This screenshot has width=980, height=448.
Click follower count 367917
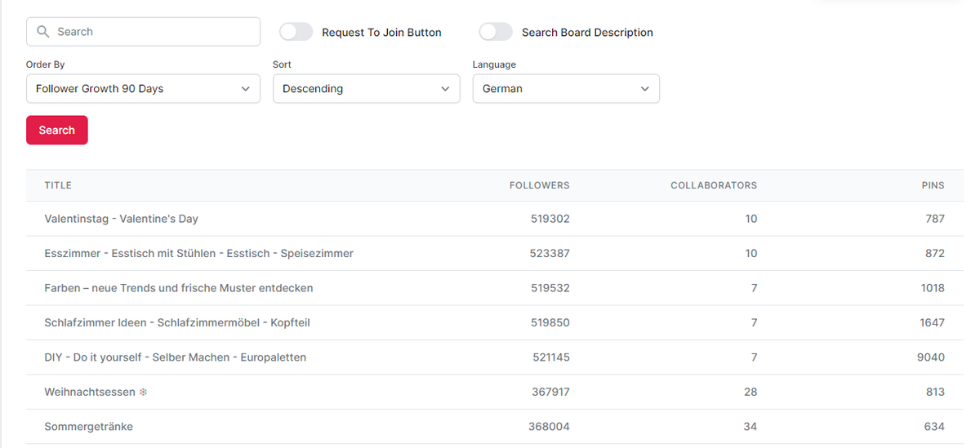[550, 392]
